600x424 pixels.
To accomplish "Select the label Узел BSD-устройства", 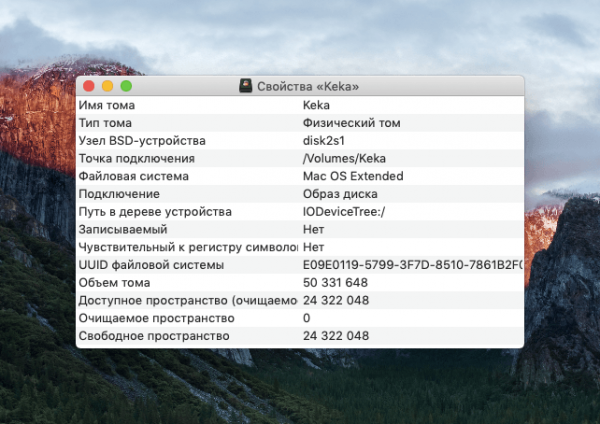I will click(142, 140).
